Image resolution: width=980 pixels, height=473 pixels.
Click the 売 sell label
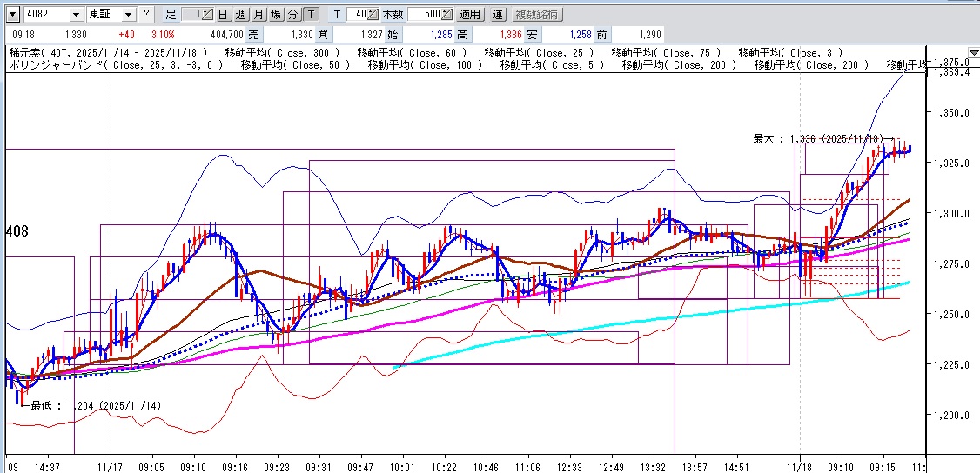(x=254, y=34)
